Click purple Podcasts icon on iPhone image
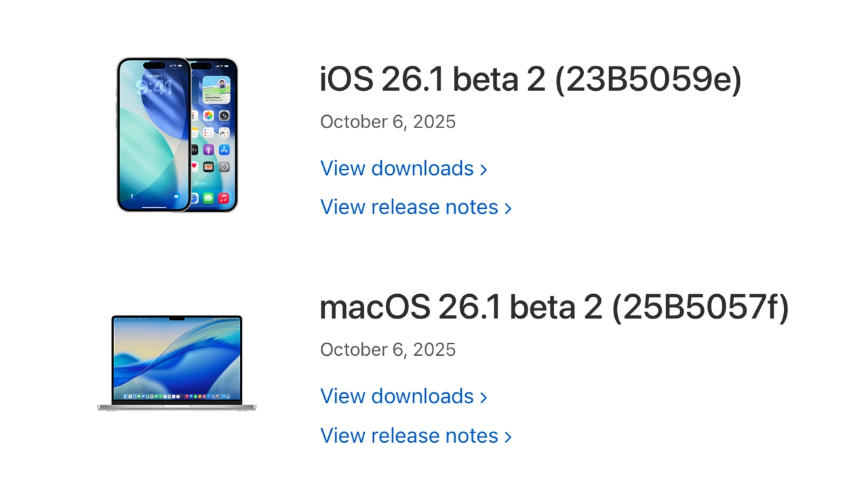The height and width of the screenshot is (488, 868). [208, 150]
